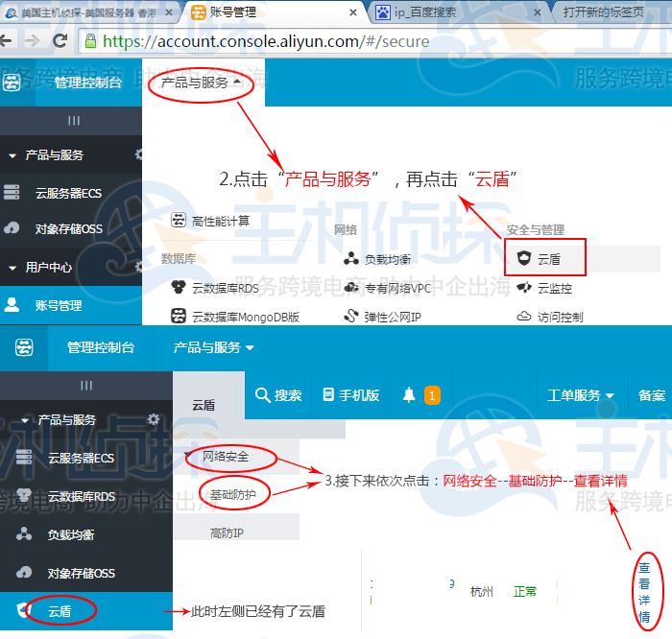
Task: Click the address bar URL field
Action: 372,41
